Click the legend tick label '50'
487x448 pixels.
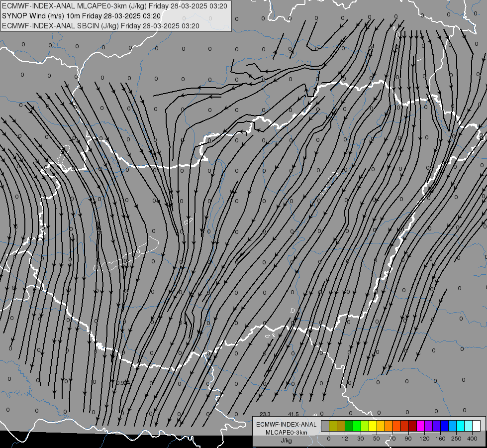pos(377,439)
